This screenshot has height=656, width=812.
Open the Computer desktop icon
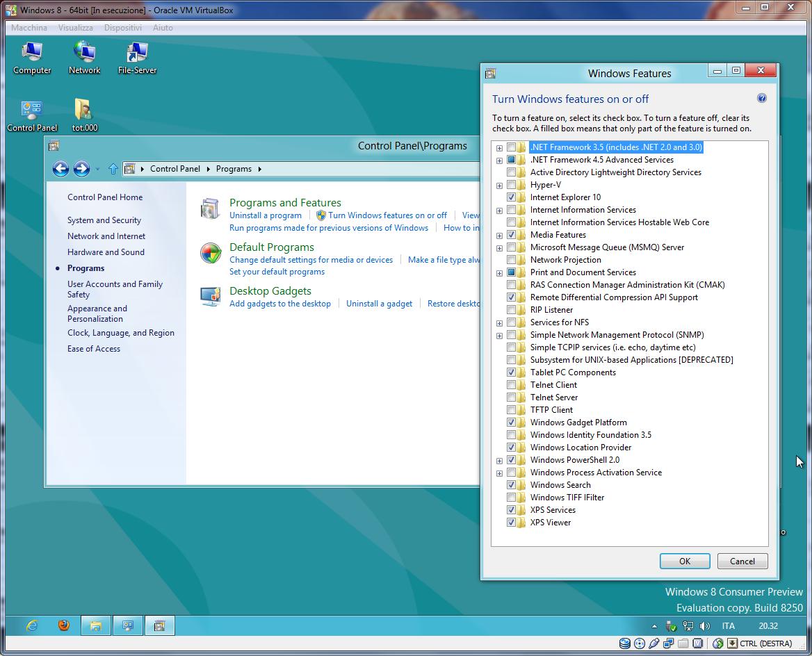click(32, 58)
